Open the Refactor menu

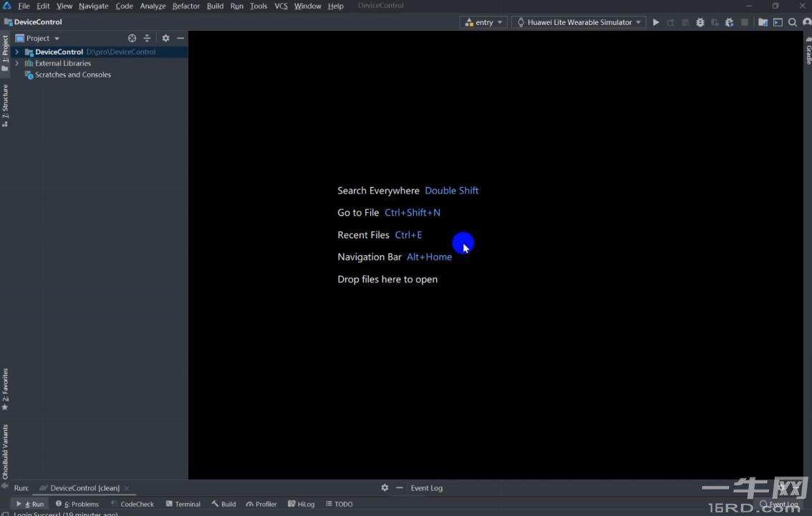pos(185,6)
